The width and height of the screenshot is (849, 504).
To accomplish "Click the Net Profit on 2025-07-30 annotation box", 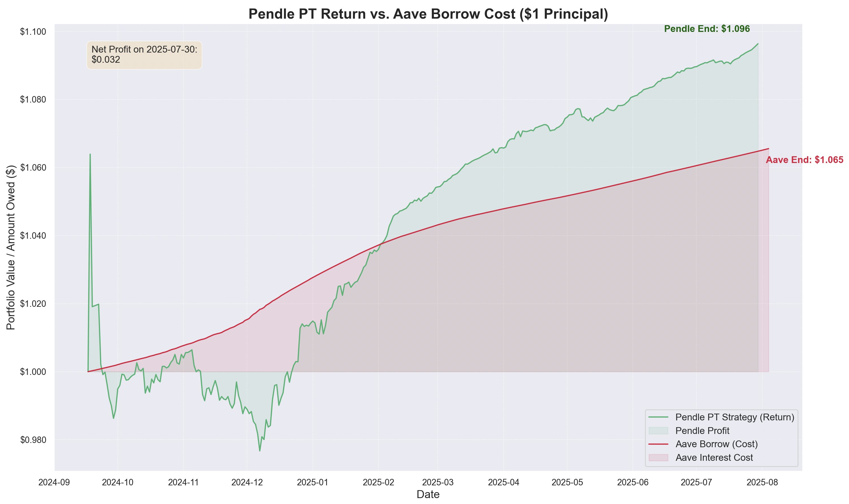I will tap(144, 55).
